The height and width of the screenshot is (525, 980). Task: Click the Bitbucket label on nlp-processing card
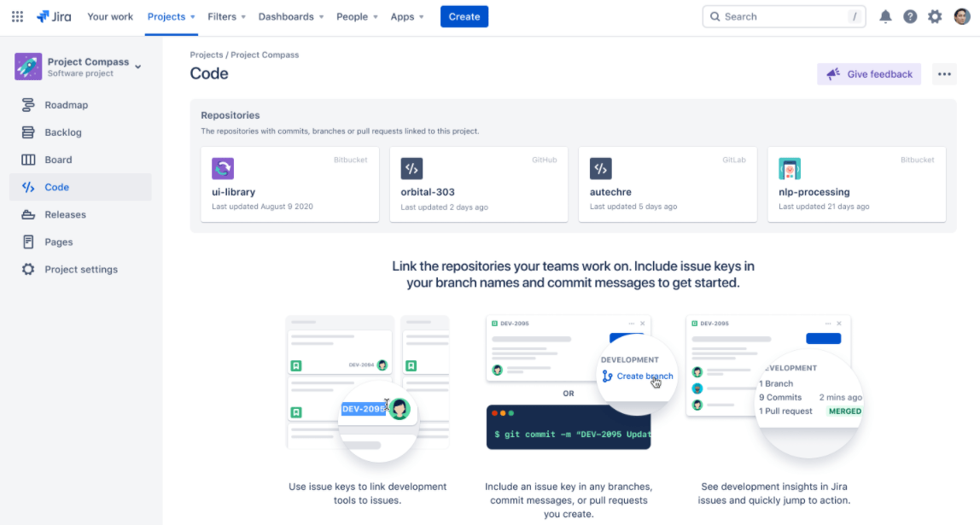point(918,160)
